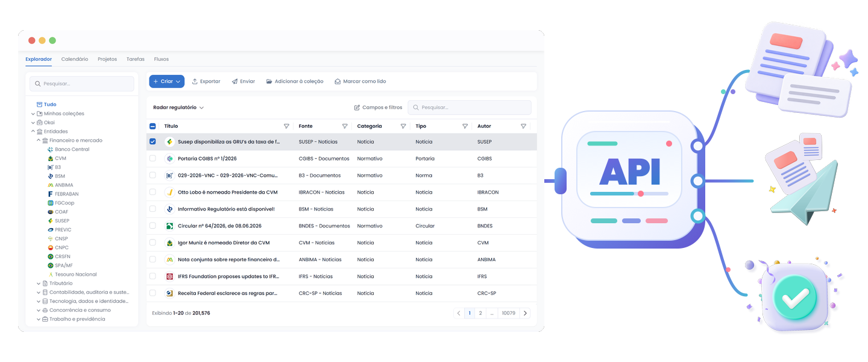Click the ANBIMA logo in Nota conjunta row
This screenshot has width=868, height=362.
[x=169, y=259]
